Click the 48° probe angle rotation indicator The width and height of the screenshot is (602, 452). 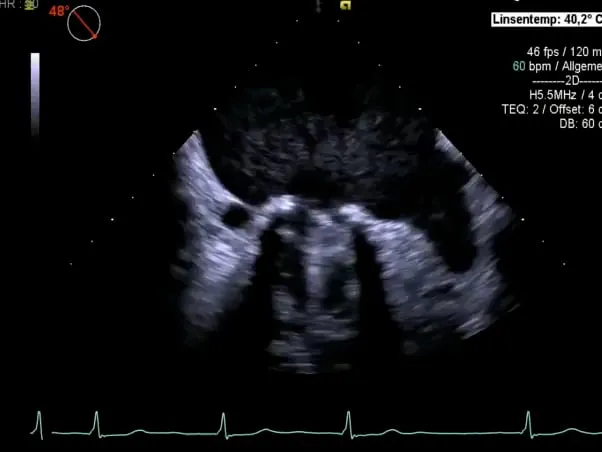[x=84, y=23]
